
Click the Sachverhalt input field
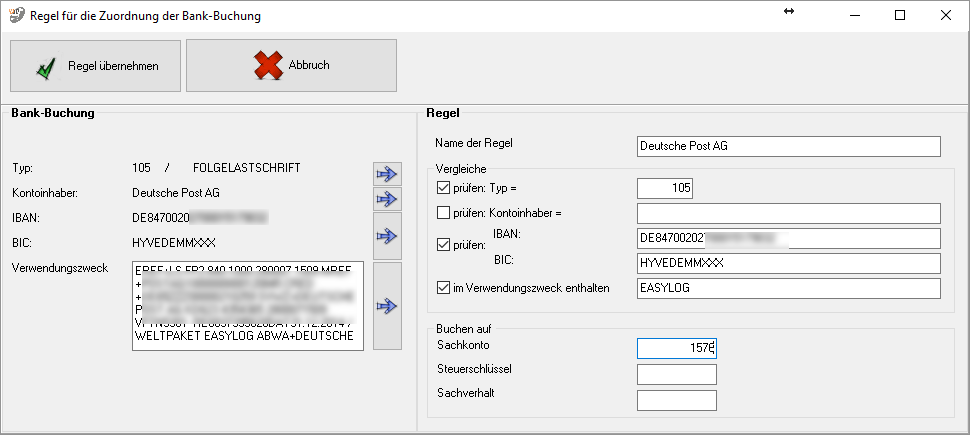click(676, 400)
